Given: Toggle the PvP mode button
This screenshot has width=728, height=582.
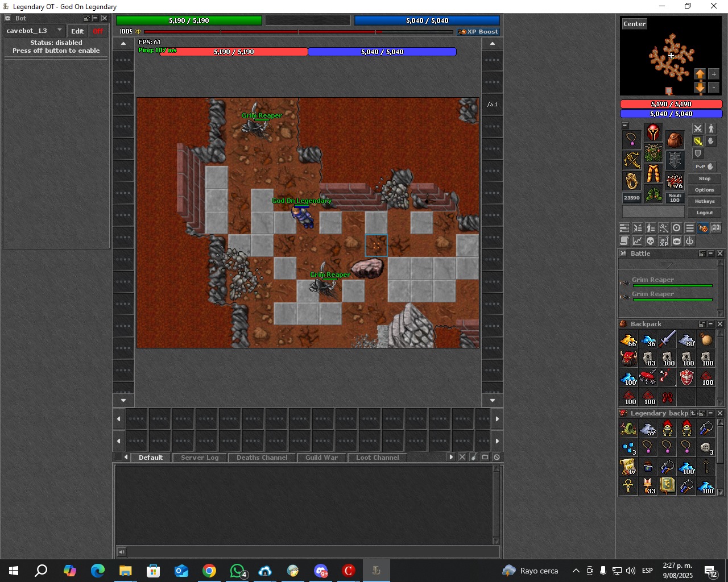Looking at the screenshot, I should [705, 167].
